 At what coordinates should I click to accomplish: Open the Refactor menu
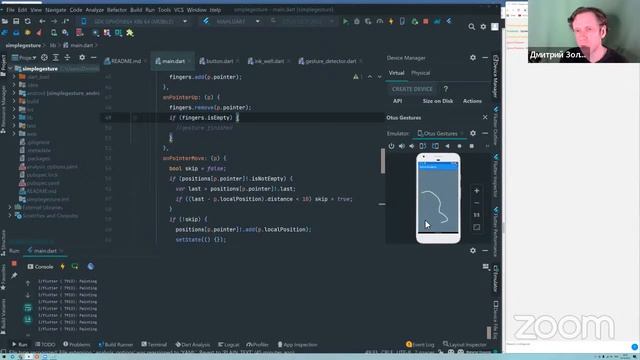pos(117,9)
